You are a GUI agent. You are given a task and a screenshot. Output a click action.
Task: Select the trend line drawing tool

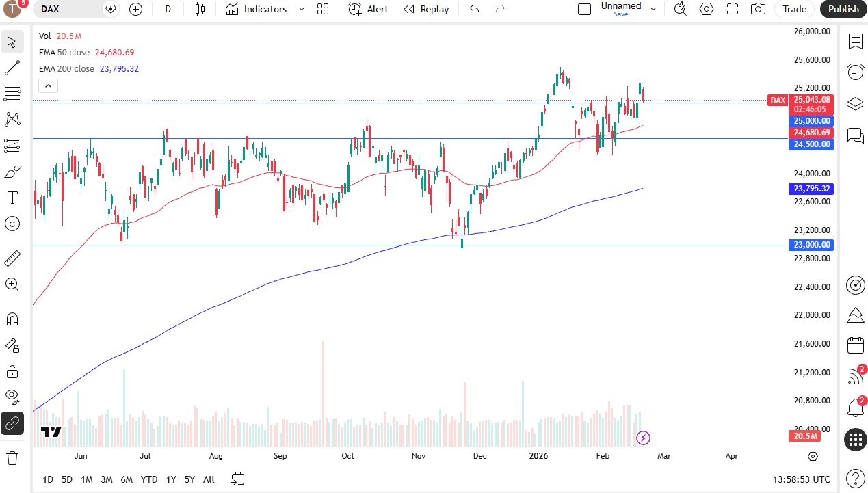coord(12,68)
